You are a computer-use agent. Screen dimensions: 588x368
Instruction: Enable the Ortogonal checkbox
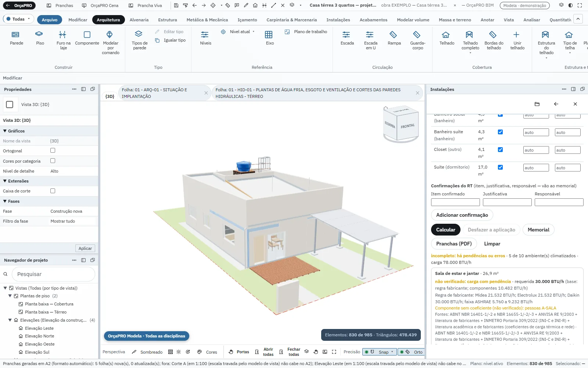53,151
